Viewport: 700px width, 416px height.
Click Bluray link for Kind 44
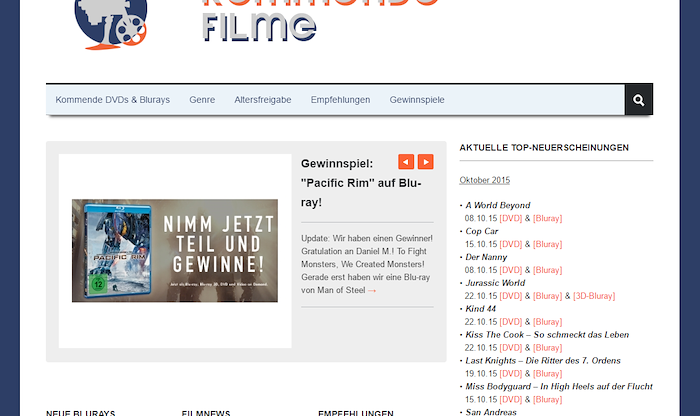click(x=548, y=322)
